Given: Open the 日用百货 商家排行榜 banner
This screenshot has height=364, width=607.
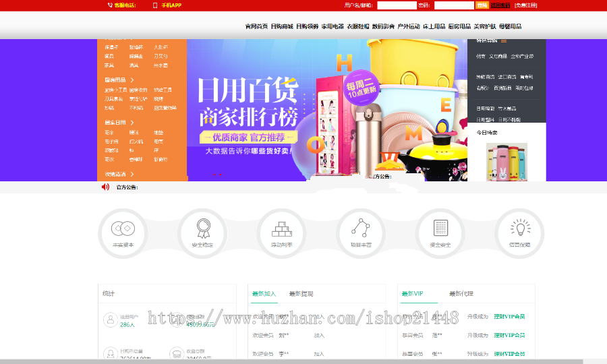Looking at the screenshot, I should pyautogui.click(x=326, y=110).
